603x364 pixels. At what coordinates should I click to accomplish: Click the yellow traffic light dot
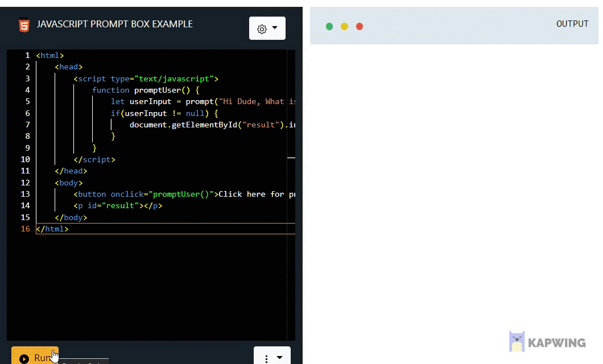pos(344,26)
